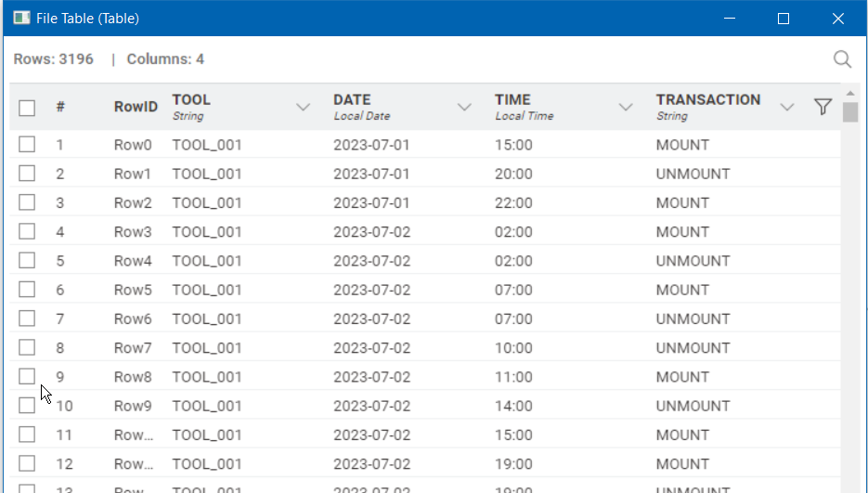Click the # column header

[60, 108]
